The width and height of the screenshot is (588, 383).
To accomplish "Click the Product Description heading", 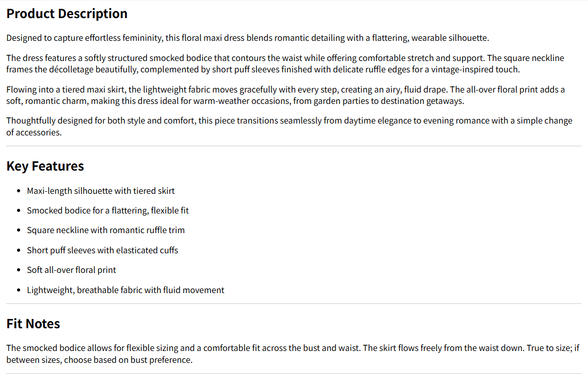I will tap(67, 14).
